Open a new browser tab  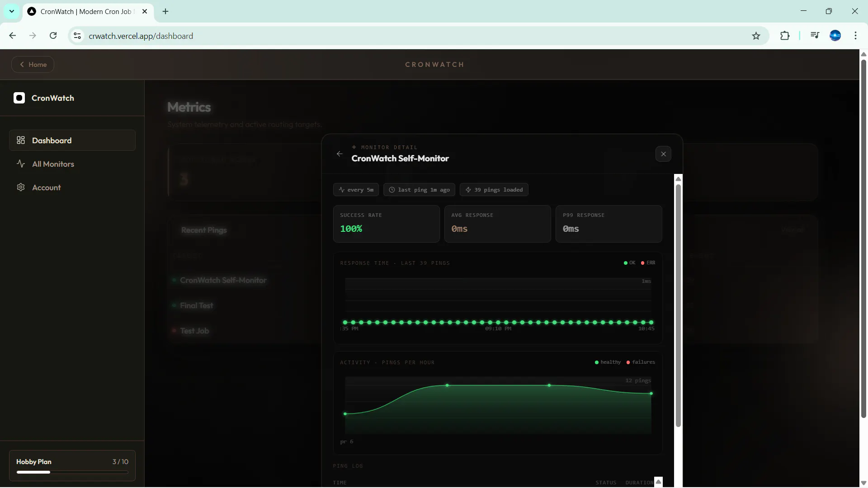pos(165,11)
